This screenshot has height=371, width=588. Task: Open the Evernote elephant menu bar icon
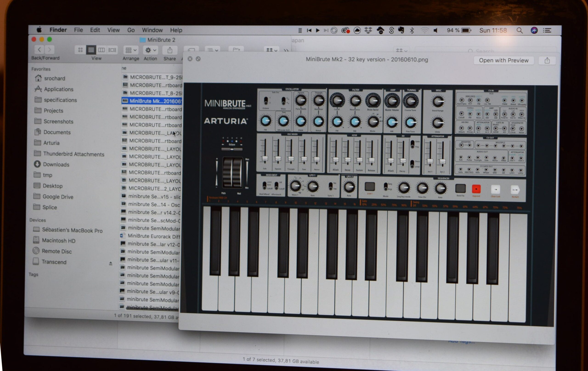[x=401, y=30]
